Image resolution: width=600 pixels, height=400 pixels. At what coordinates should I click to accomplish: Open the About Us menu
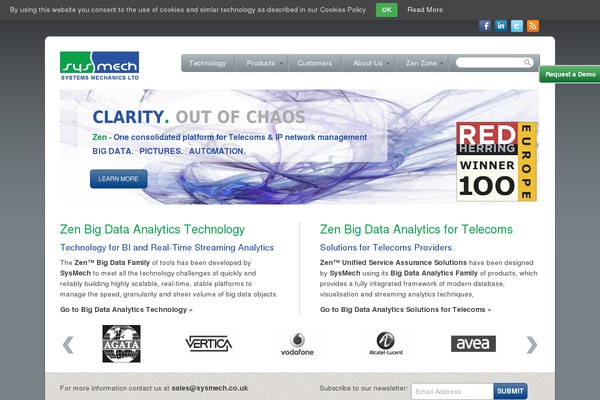pos(368,63)
